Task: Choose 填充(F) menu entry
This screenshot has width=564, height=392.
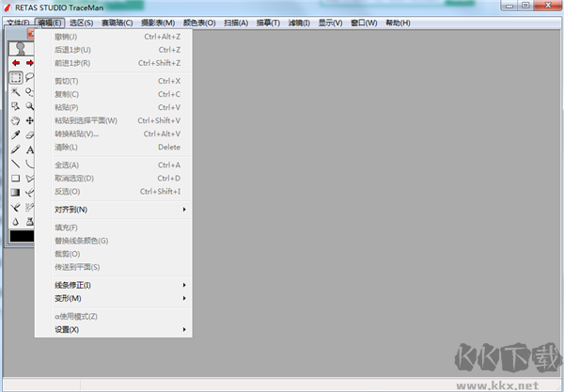Action: (x=114, y=227)
